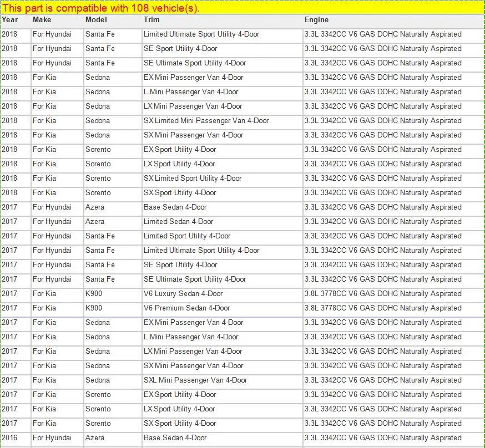This screenshot has height=448, width=485.
Task: Click 2018 'LX Mini Passenger Van 4-Door' trim
Action: click(x=193, y=106)
